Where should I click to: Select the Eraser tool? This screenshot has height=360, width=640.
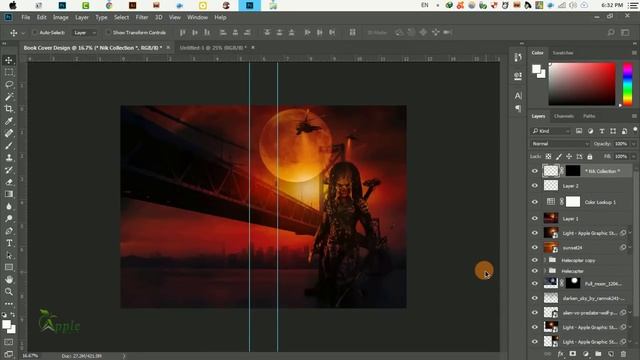click(x=9, y=182)
